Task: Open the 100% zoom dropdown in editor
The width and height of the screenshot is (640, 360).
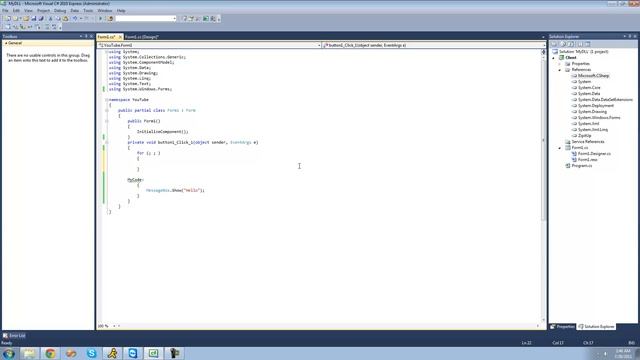Action: pos(114,326)
